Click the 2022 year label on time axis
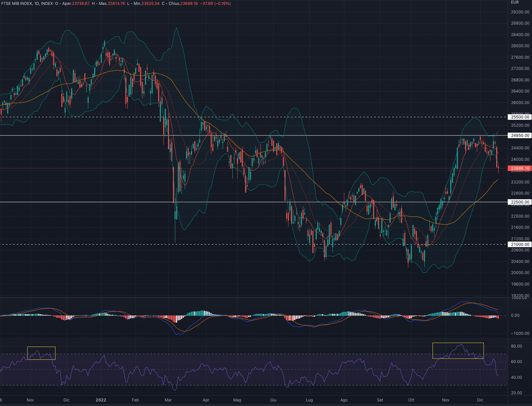The height and width of the screenshot is (406, 532). click(101, 400)
